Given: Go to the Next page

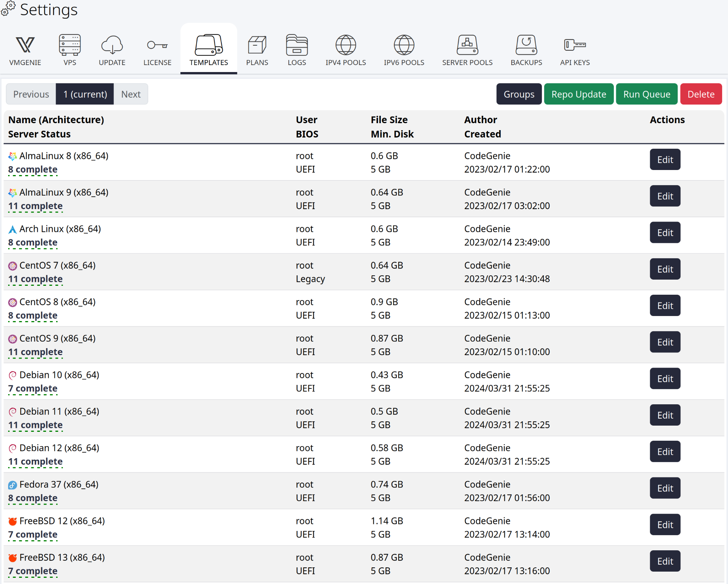Looking at the screenshot, I should [131, 94].
